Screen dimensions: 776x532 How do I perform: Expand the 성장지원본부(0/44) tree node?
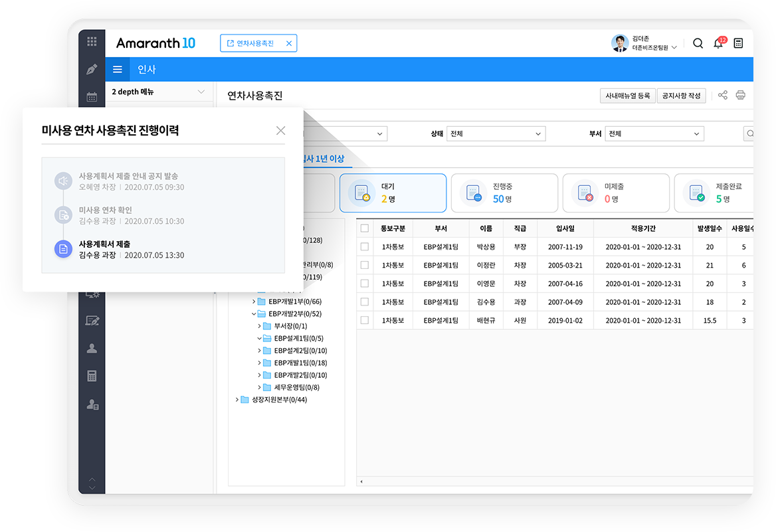click(x=237, y=400)
